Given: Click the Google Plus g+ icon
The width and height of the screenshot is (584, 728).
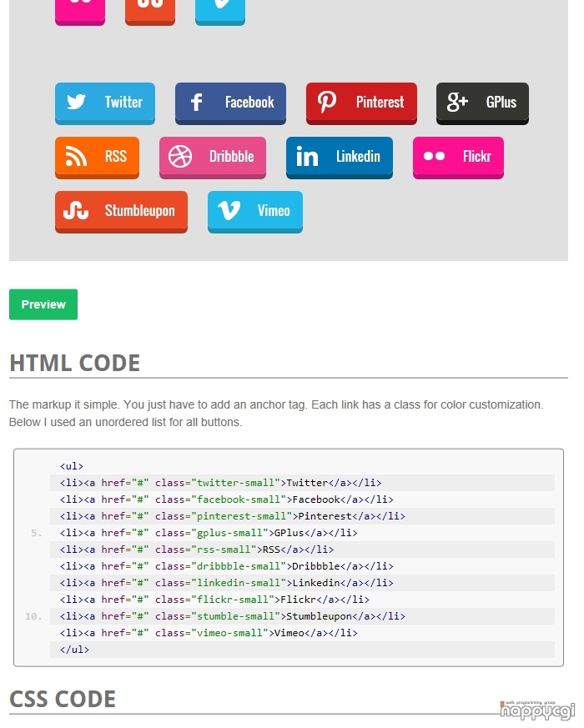Looking at the screenshot, I should pos(457,102).
